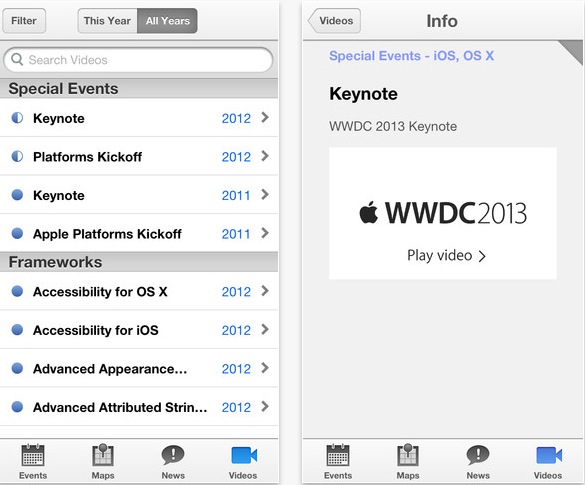Click the Keynote heading on Info screen
The image size is (585, 485).
[363, 94]
